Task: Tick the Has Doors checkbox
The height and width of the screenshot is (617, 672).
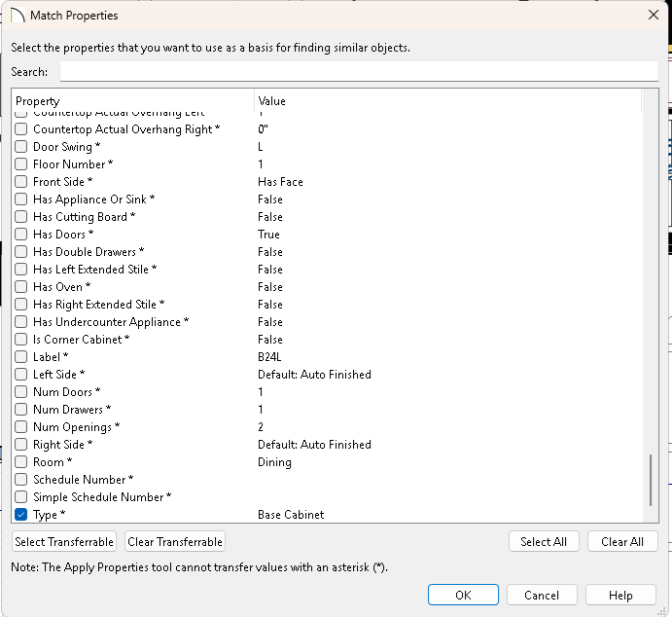Action: (21, 235)
